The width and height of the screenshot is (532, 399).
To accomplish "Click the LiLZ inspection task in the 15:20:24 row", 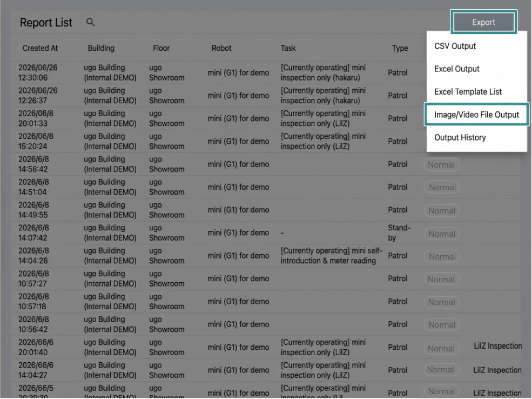I will coord(323,141).
